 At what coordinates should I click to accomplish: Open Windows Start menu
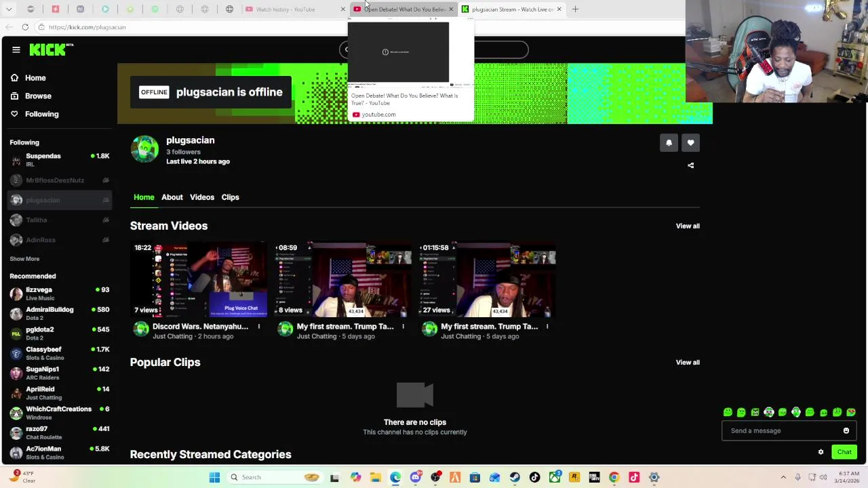coord(214,477)
